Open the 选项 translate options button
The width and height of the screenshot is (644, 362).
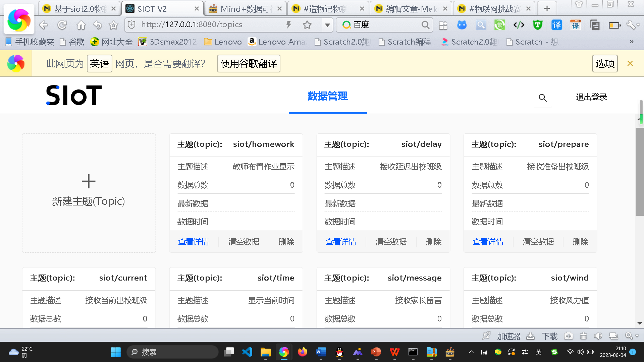[605, 63]
